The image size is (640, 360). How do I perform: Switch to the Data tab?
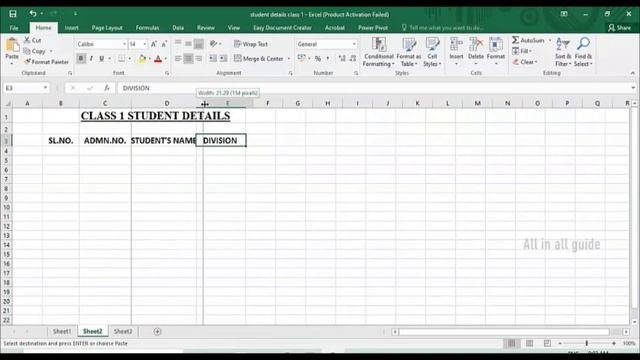[178, 28]
